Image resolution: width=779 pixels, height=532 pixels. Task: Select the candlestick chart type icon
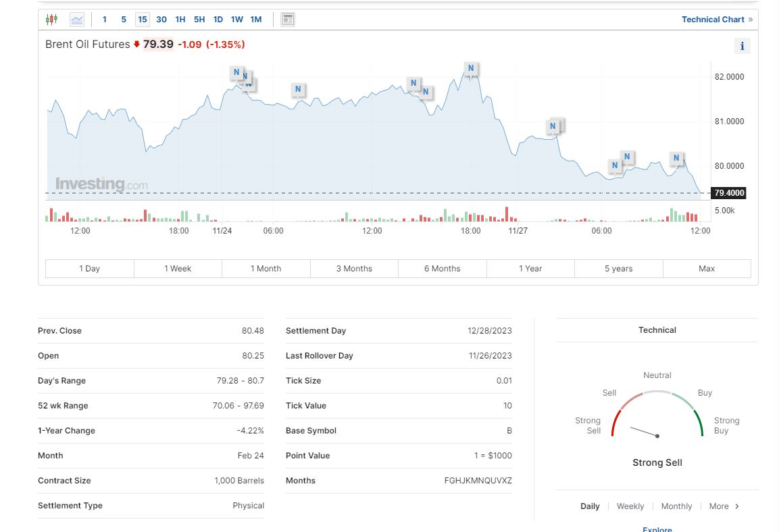pyautogui.click(x=51, y=20)
